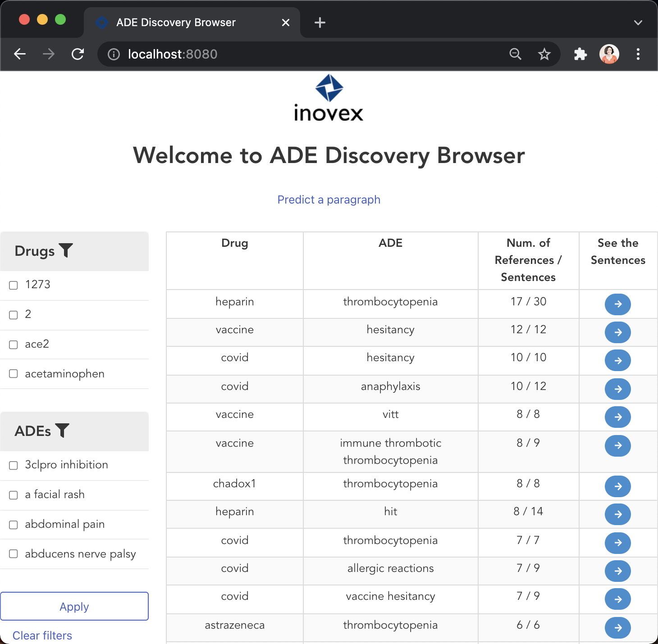Enable the ace2 drug checkbox

14,345
